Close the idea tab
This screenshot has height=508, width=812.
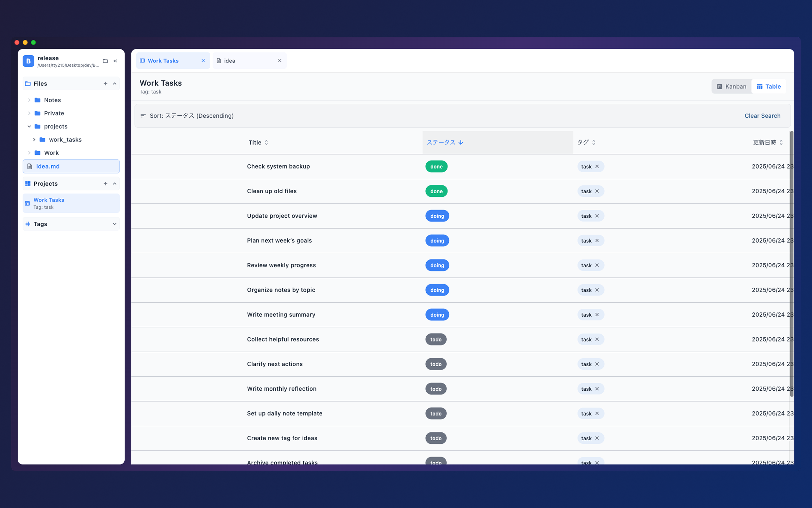click(x=279, y=60)
